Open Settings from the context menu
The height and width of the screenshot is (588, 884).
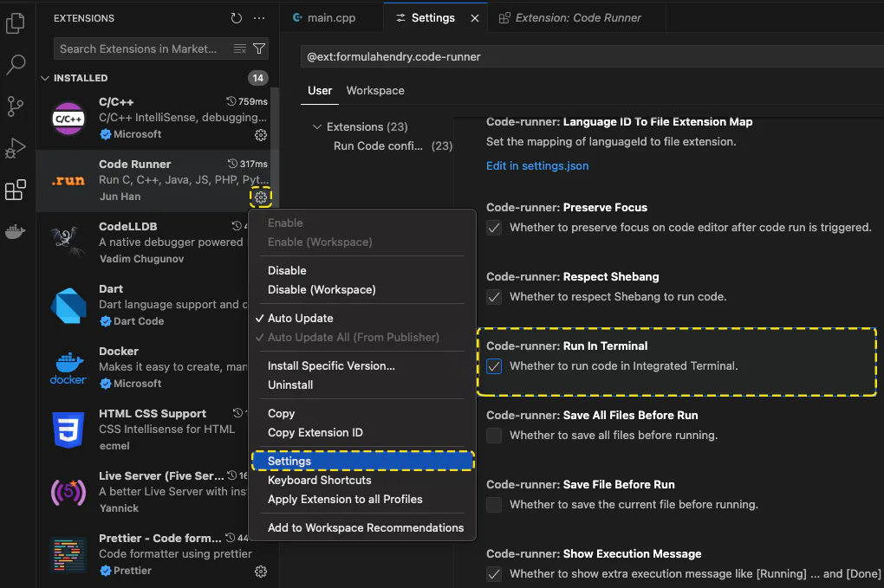362,461
